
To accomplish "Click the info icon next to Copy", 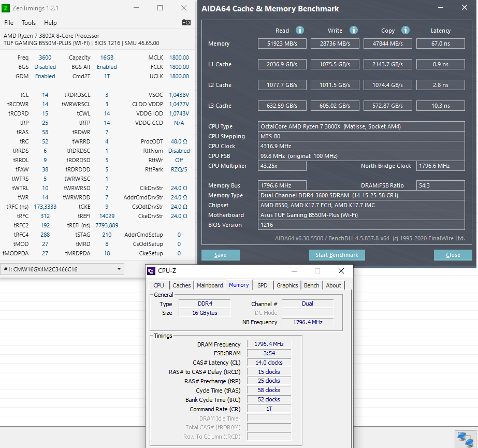I will coord(405,30).
